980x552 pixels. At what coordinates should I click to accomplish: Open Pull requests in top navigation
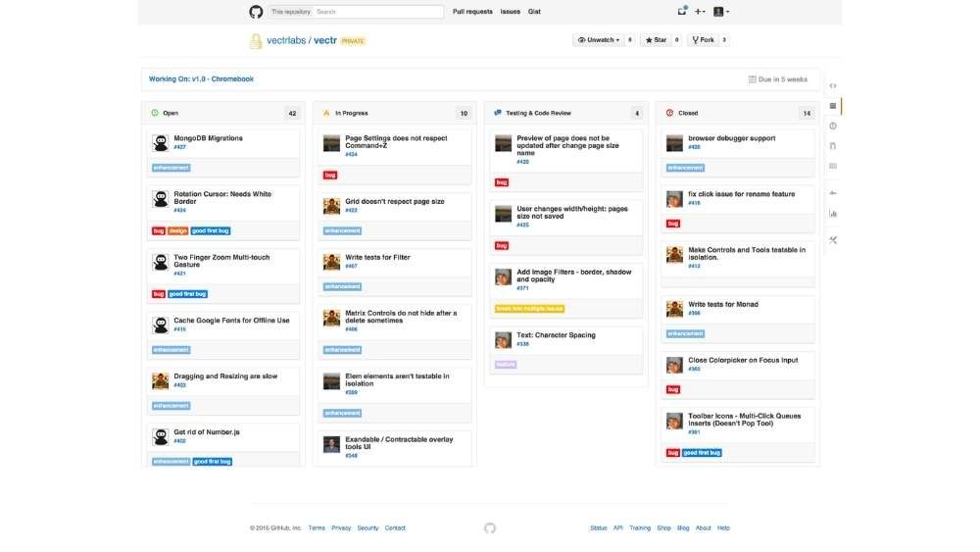click(x=472, y=12)
